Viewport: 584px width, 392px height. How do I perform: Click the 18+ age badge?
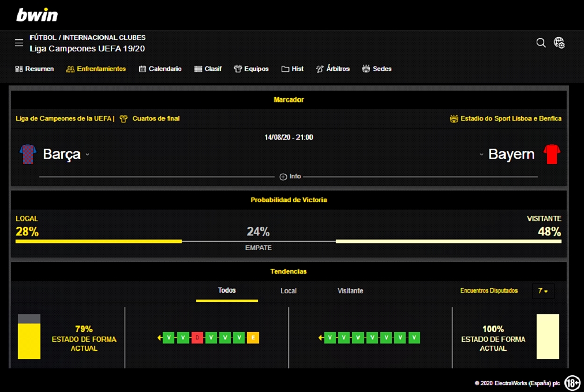click(x=572, y=383)
